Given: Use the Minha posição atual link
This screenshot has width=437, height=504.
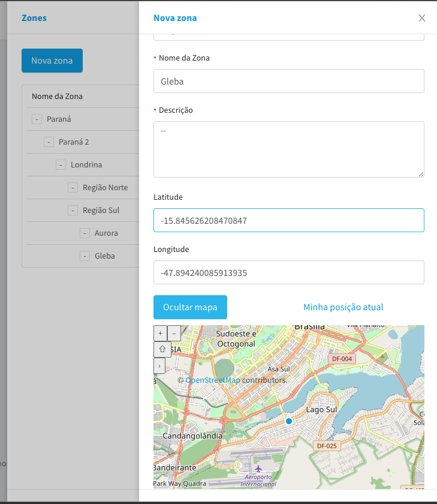Looking at the screenshot, I should pyautogui.click(x=343, y=307).
